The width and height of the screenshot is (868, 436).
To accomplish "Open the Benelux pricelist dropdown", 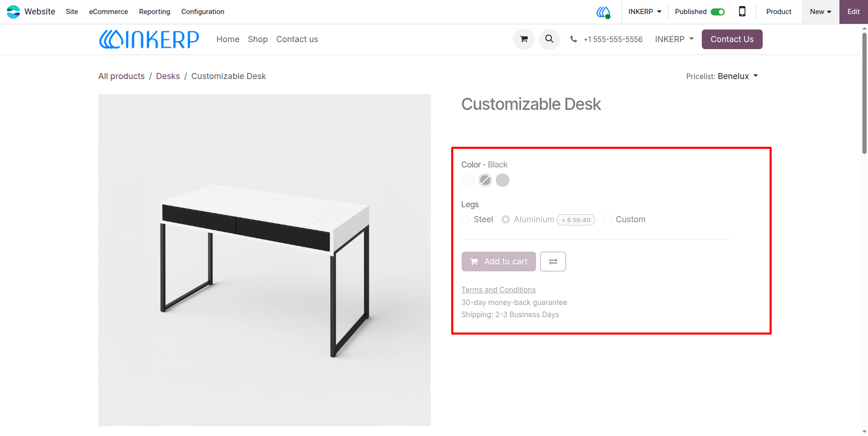I will (x=738, y=76).
